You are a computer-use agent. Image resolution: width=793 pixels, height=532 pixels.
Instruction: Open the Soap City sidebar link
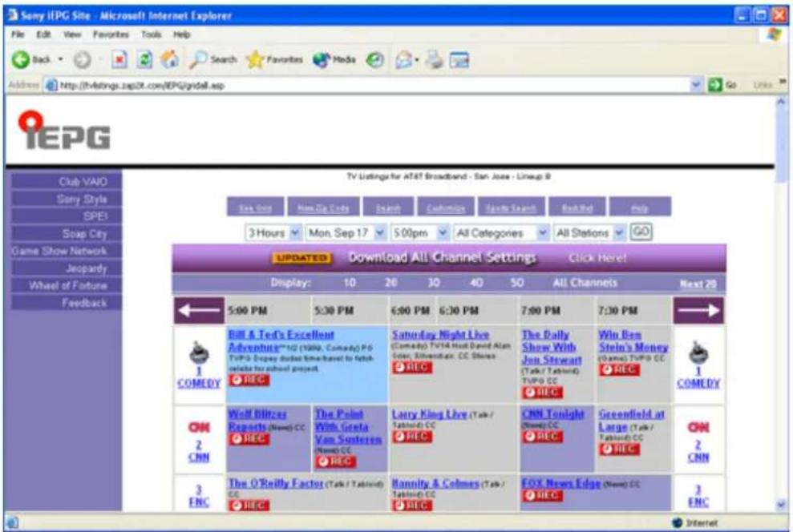(67, 233)
